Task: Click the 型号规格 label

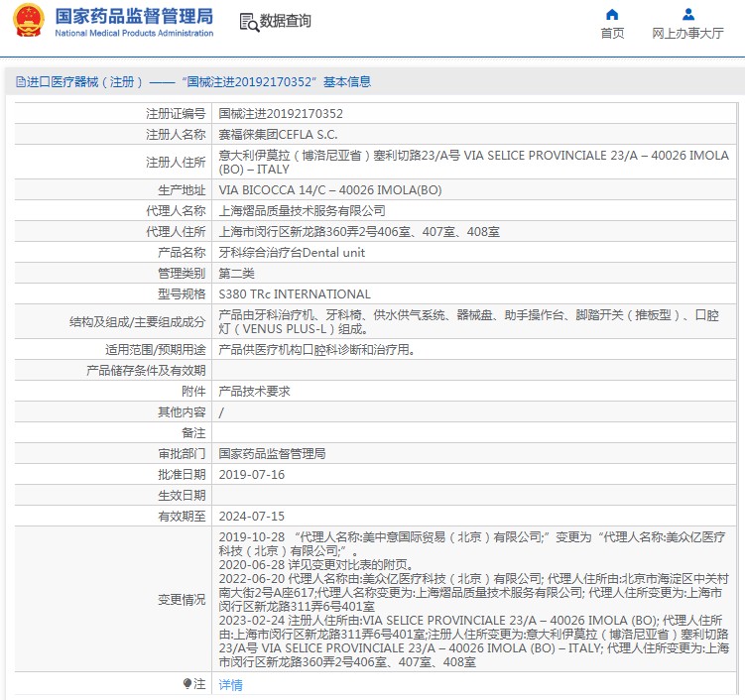Action: [182, 294]
